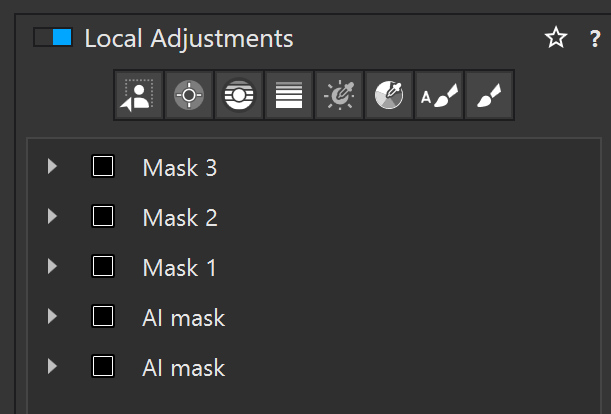Select the Graduated Filter tool
The image size is (611, 414).
289,95
